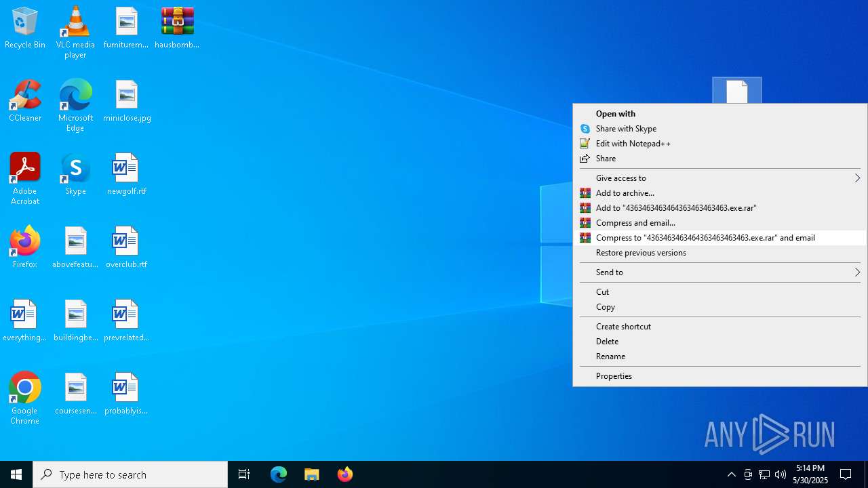The image size is (868, 488).
Task: Select the Google Chrome desktop shortcut
Action: point(25,399)
